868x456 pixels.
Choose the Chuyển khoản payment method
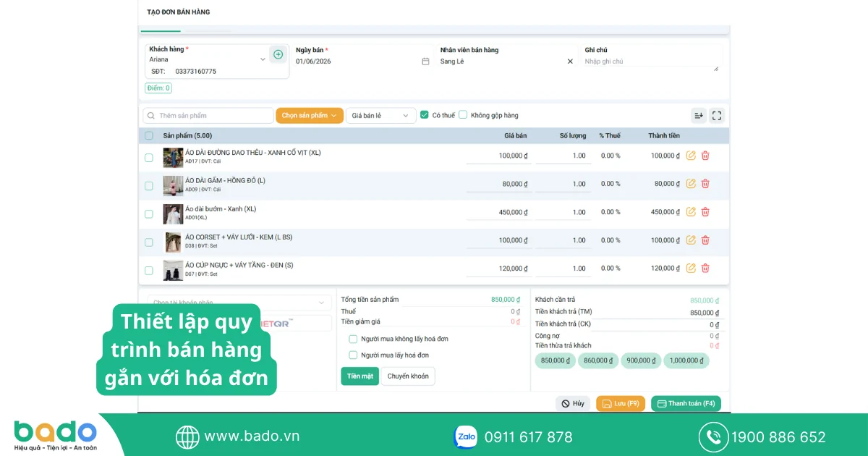pyautogui.click(x=408, y=376)
